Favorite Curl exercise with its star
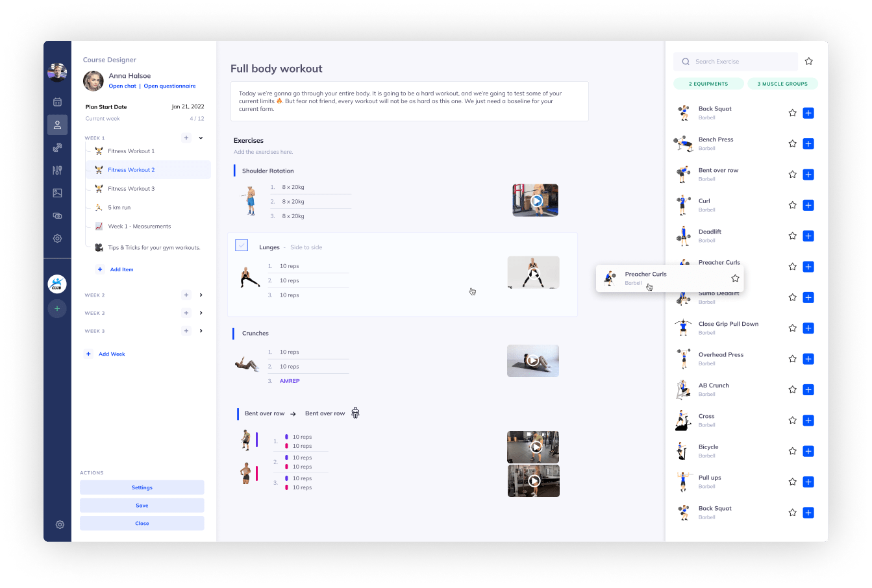The height and width of the screenshot is (588, 872). [x=792, y=205]
